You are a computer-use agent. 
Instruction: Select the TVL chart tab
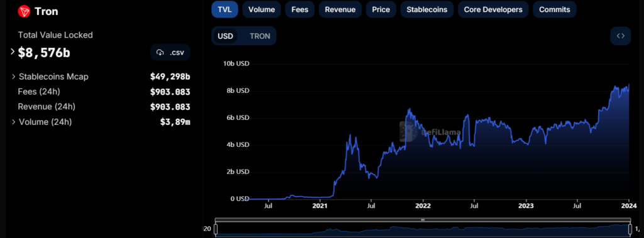pyautogui.click(x=225, y=9)
